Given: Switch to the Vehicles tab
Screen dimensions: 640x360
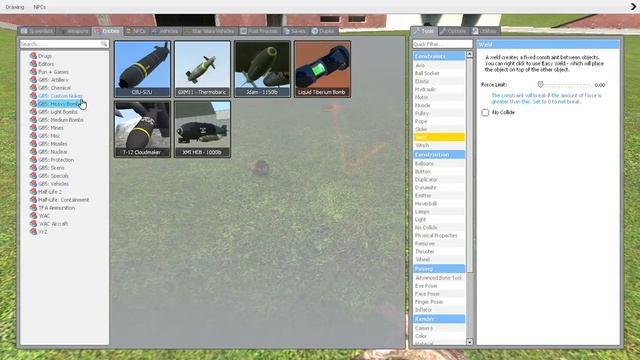Looking at the screenshot, I should 165,31.
